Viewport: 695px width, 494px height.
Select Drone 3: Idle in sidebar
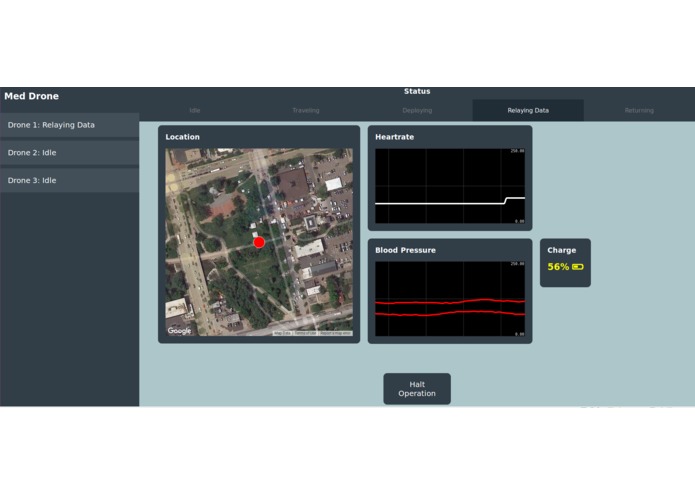[x=70, y=180]
